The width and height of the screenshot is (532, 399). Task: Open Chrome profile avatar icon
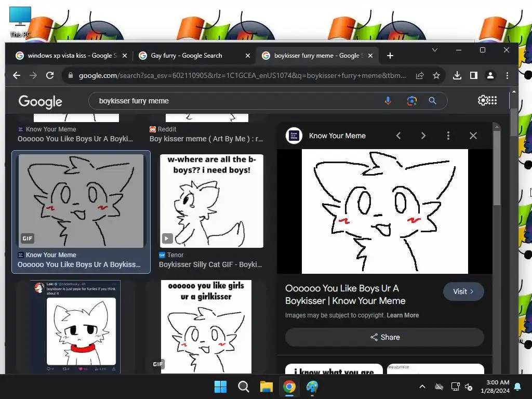coord(490,75)
